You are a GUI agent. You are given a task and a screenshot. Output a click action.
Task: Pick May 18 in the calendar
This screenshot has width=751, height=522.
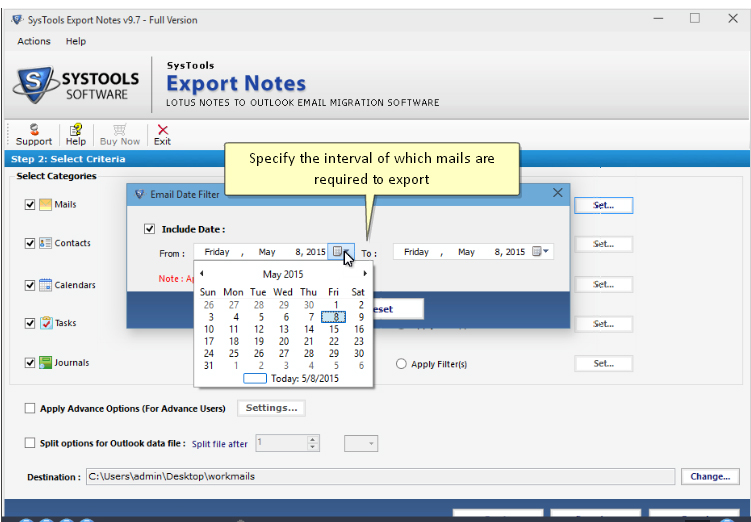[x=234, y=341]
